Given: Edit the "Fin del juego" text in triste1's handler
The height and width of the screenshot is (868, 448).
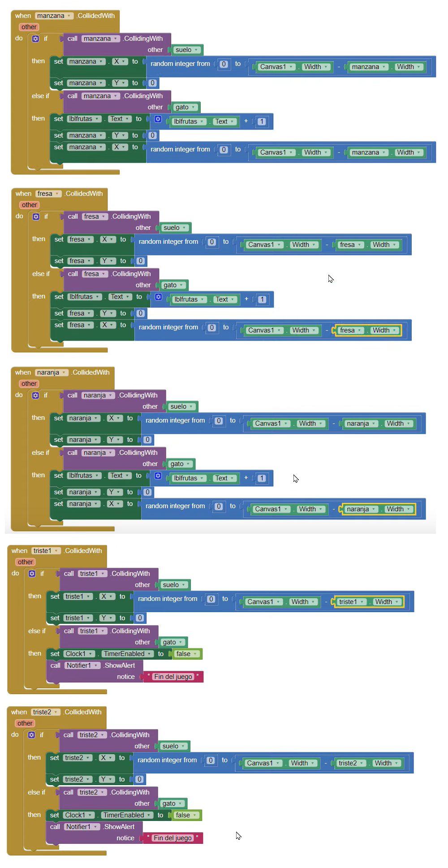Looking at the screenshot, I should (x=173, y=677).
